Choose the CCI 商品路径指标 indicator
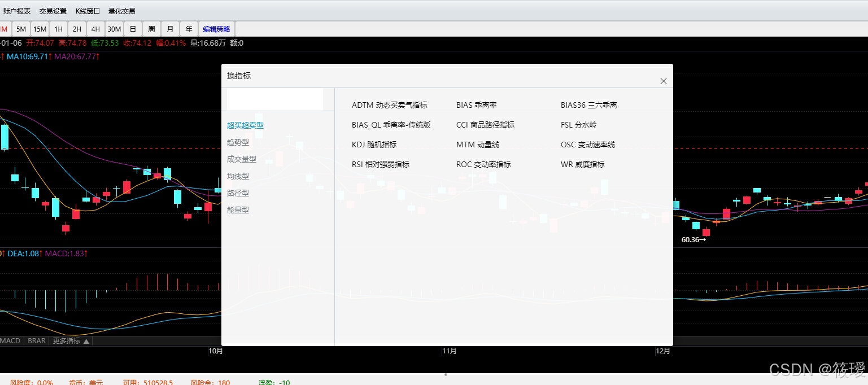 (x=485, y=124)
